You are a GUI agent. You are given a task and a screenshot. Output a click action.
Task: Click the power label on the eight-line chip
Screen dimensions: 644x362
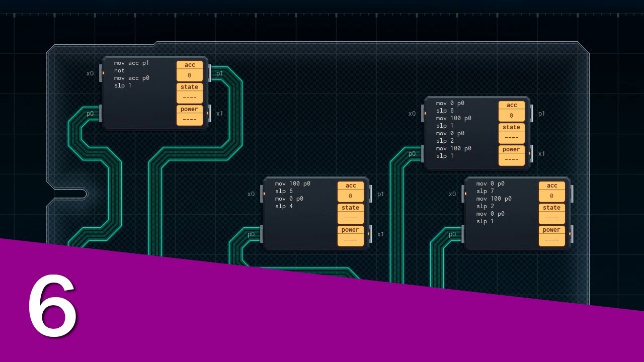[x=512, y=149]
